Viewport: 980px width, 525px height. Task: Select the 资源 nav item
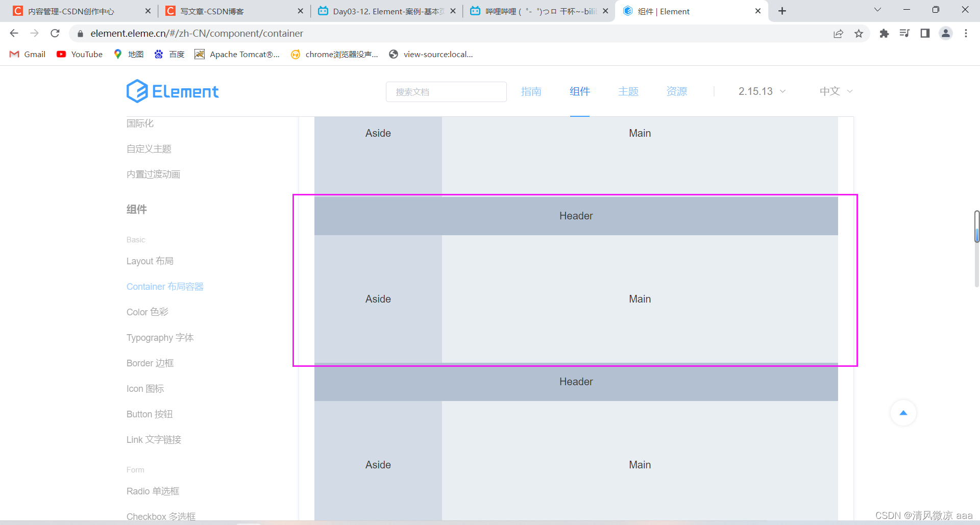pos(677,91)
